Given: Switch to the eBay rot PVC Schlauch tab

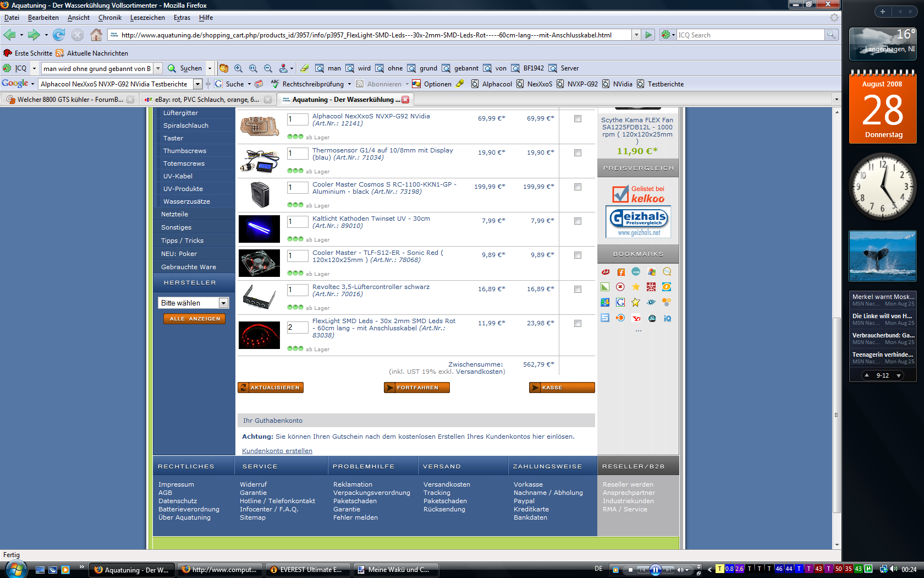Looking at the screenshot, I should coord(208,100).
